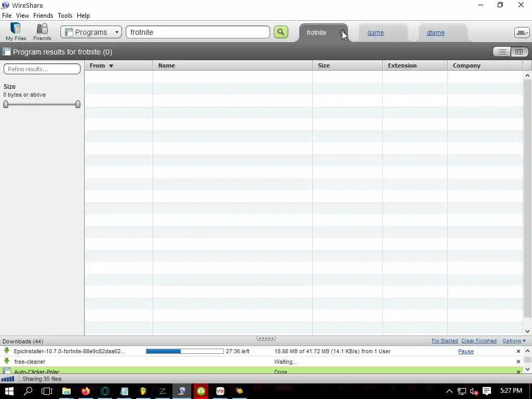This screenshot has width=532, height=399.
Task: Click results scrollbar up arrow
Action: pyautogui.click(x=527, y=76)
